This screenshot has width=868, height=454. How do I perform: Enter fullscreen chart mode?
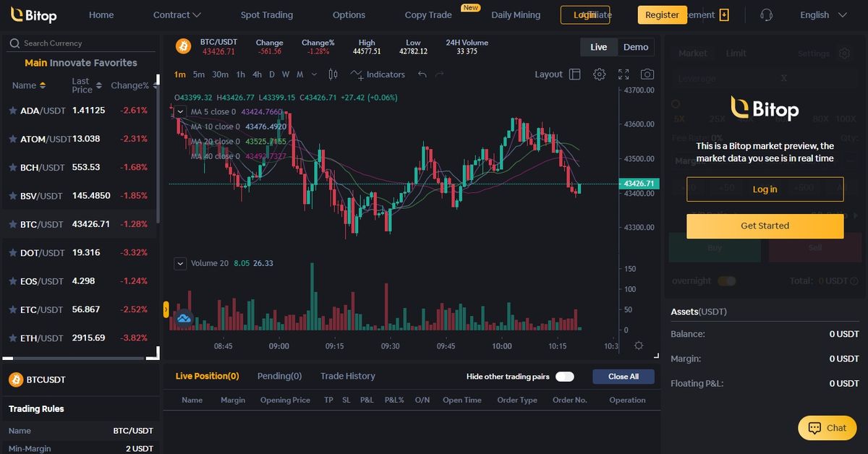pyautogui.click(x=624, y=74)
